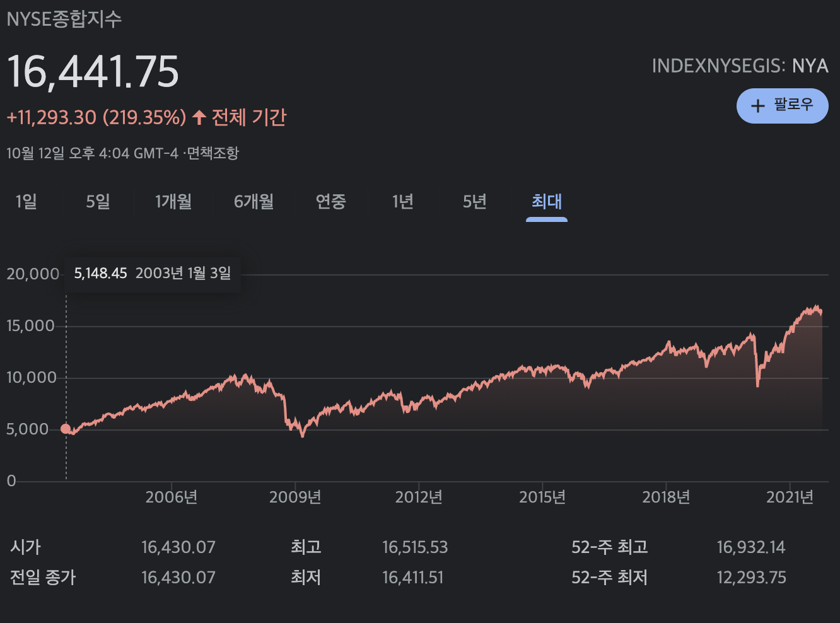The width and height of the screenshot is (840, 623).
Task: Open the 연중 year-to-date tab
Action: click(330, 202)
